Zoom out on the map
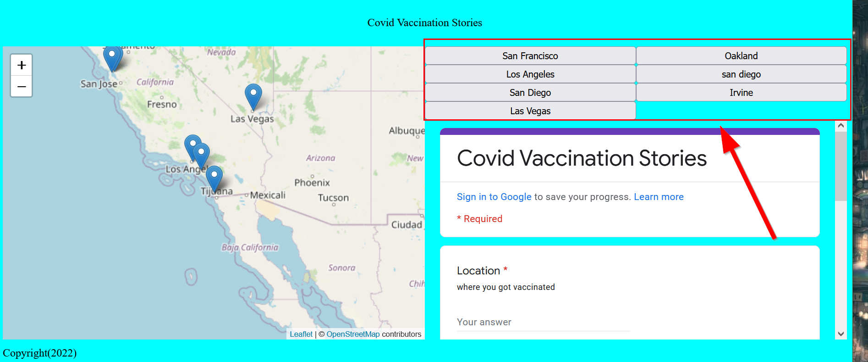Viewport: 868px width, 362px height. (x=22, y=87)
